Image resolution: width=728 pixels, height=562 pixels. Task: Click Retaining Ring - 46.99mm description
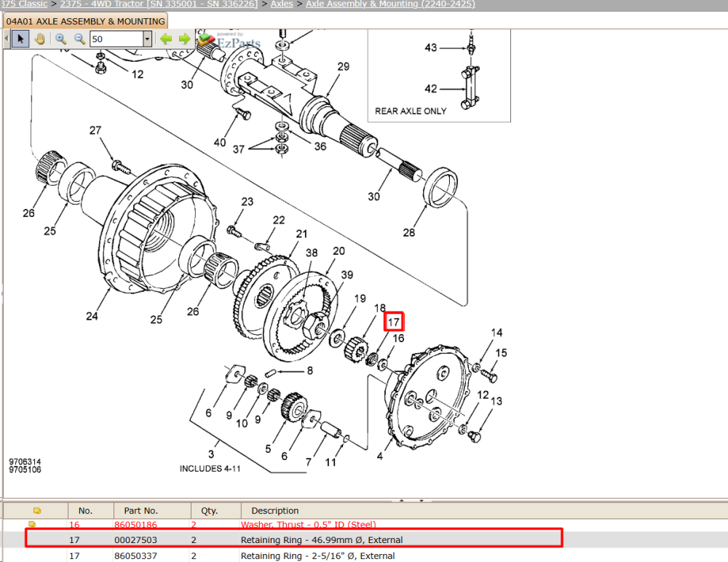(322, 539)
